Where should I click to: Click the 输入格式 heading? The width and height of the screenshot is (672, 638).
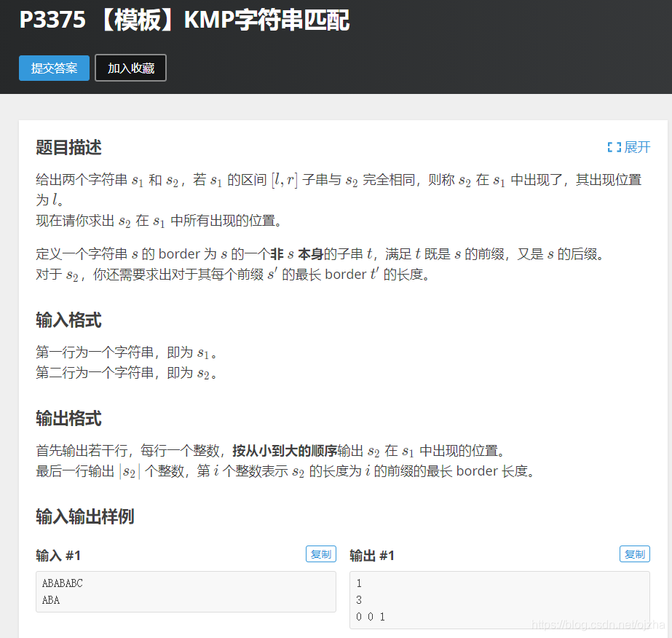[x=68, y=320]
